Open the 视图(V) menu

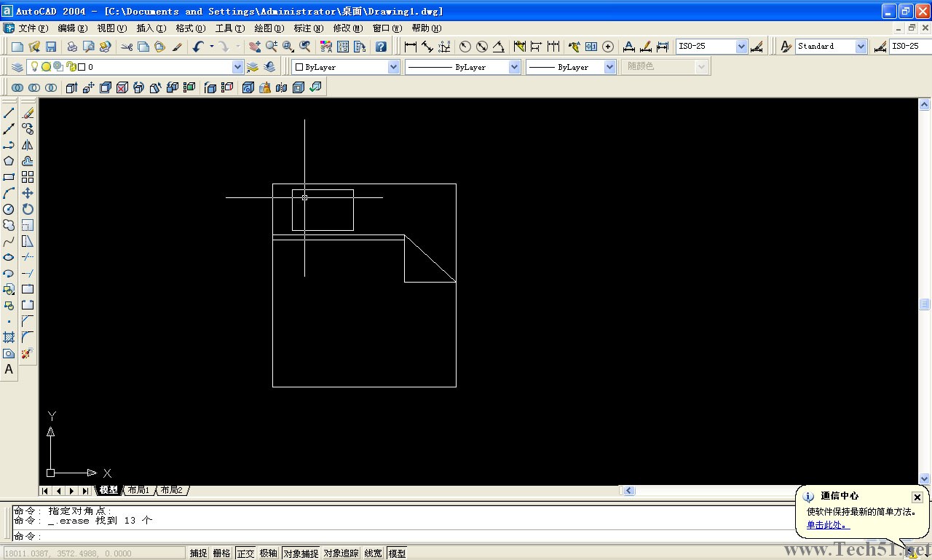[x=112, y=28]
